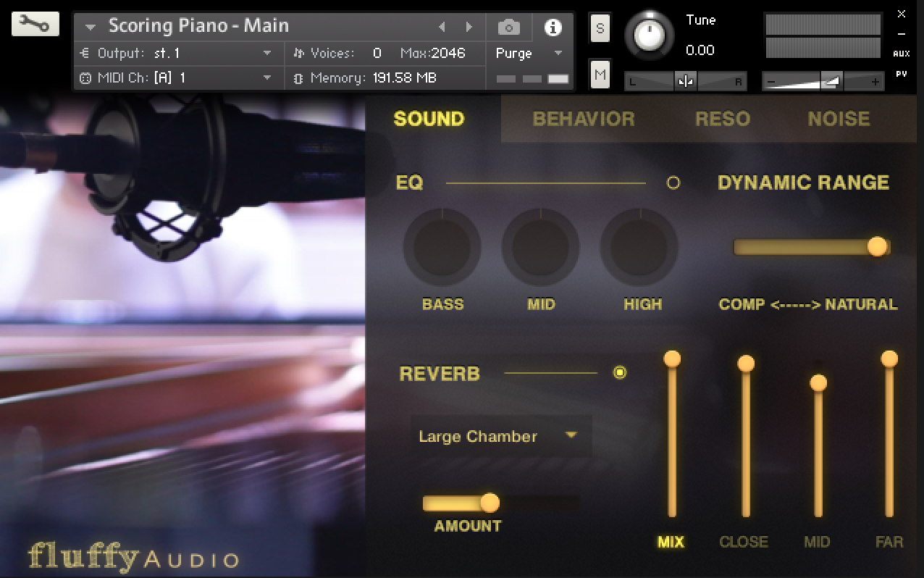
Task: Click the Tune knob
Action: (x=649, y=35)
